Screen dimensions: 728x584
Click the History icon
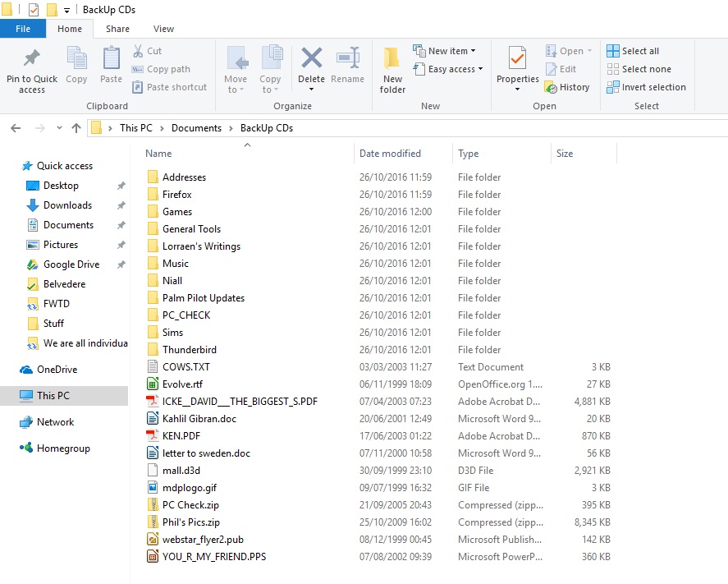(x=569, y=87)
